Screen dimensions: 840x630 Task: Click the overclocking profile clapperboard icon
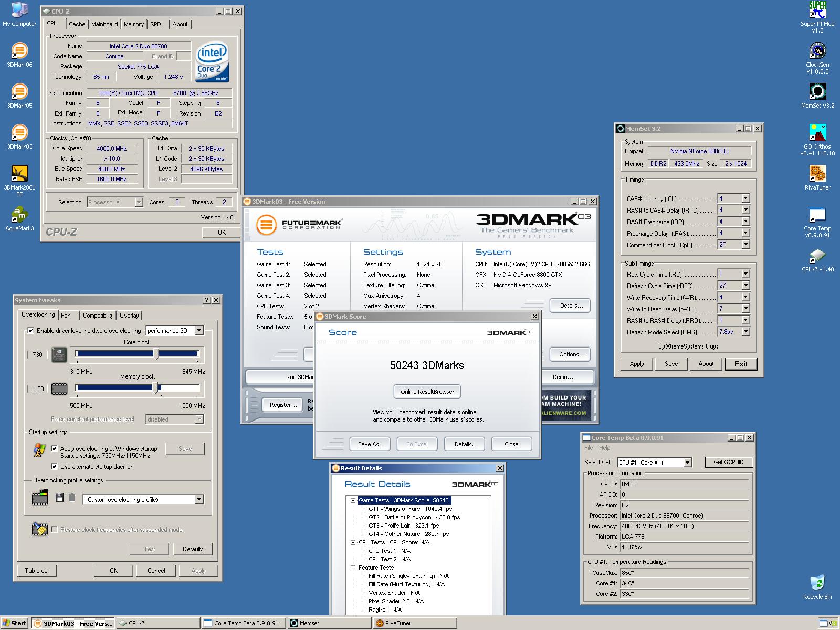40,498
